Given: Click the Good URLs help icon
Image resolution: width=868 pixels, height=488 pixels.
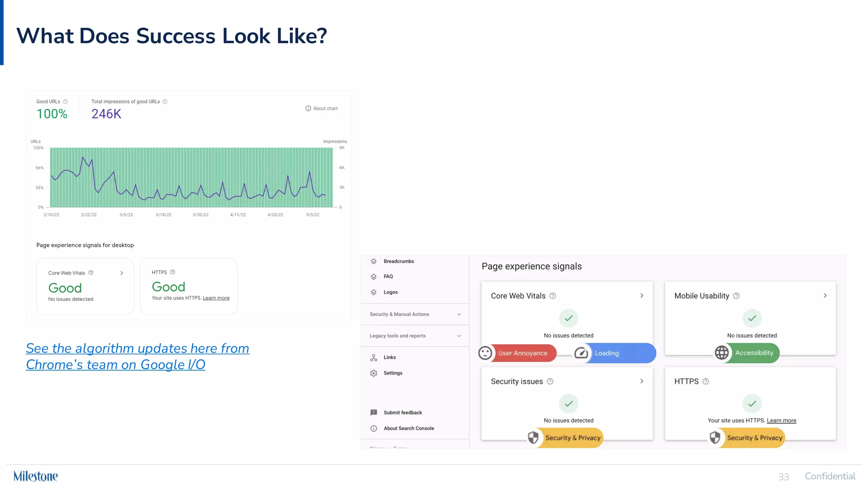Looking at the screenshot, I should pos(65,102).
